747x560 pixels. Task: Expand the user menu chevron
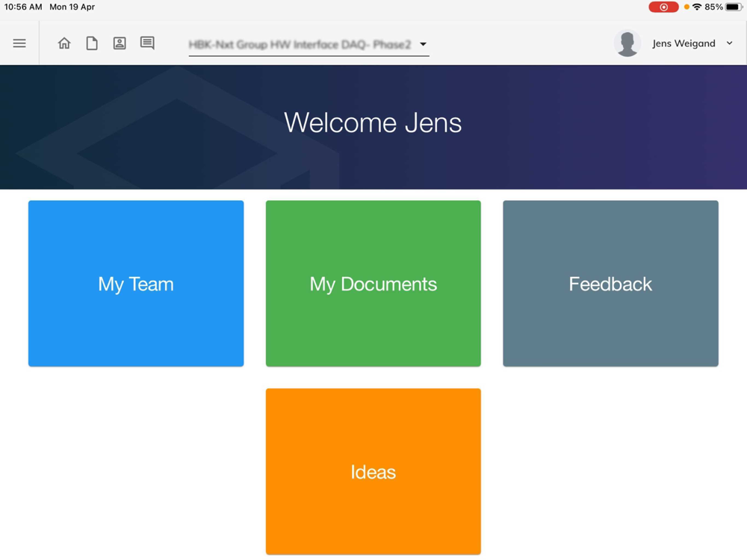(x=729, y=43)
